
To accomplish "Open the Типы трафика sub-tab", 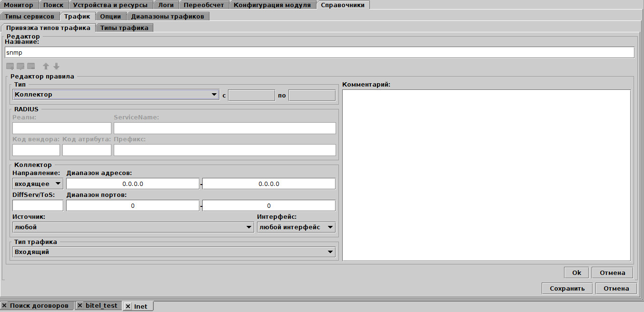I will coord(124,28).
